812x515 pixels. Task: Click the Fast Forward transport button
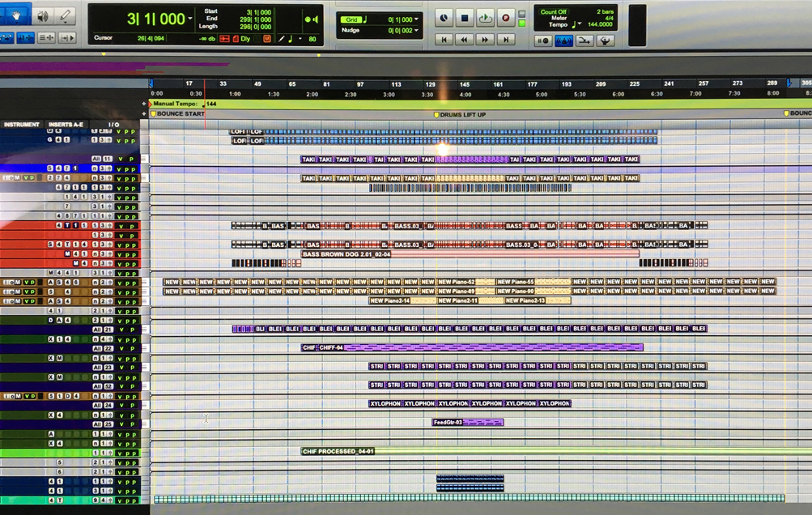point(485,39)
